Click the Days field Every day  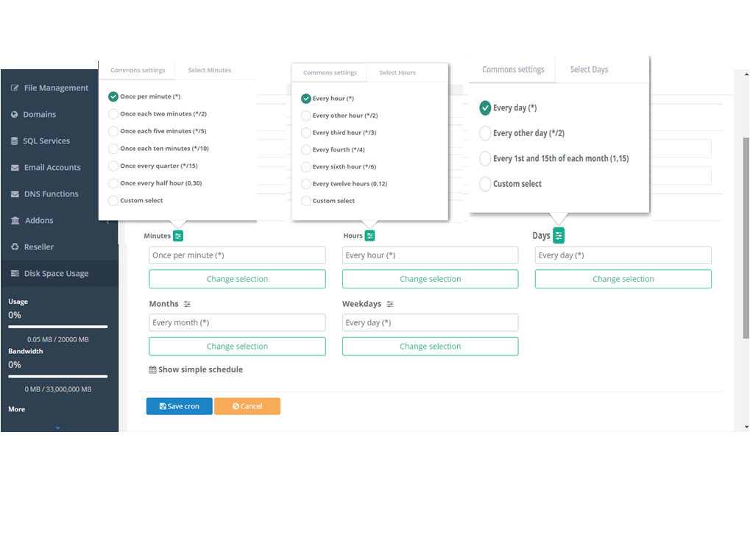pyautogui.click(x=623, y=255)
